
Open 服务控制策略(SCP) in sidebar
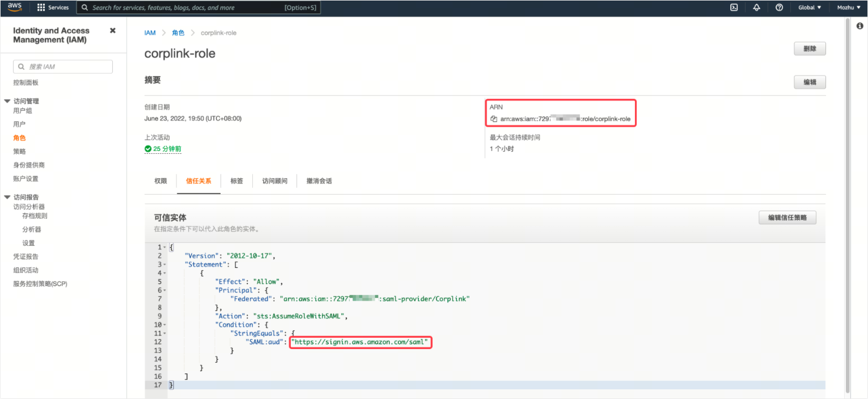40,284
